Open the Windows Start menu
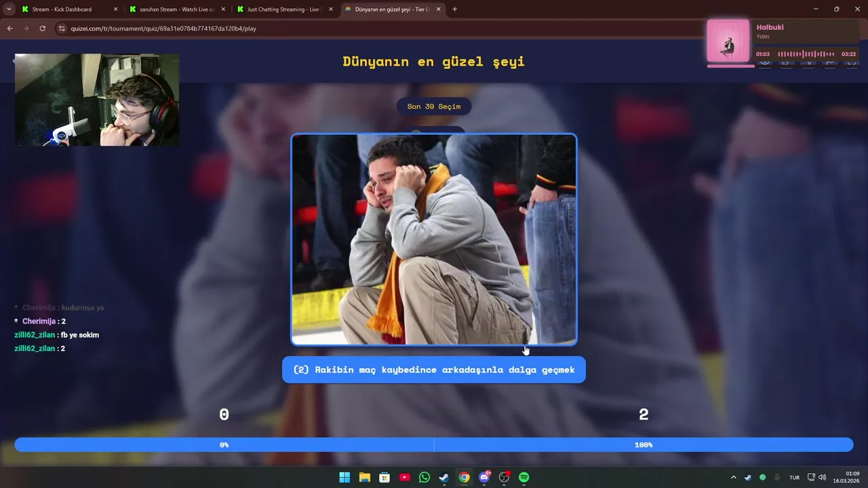This screenshot has height=488, width=868. [344, 477]
